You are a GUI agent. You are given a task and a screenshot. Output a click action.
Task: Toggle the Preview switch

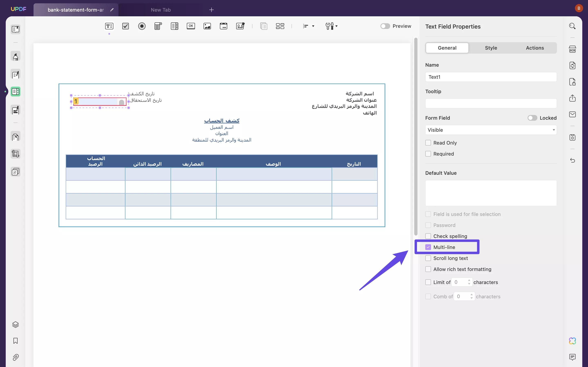coord(385,26)
